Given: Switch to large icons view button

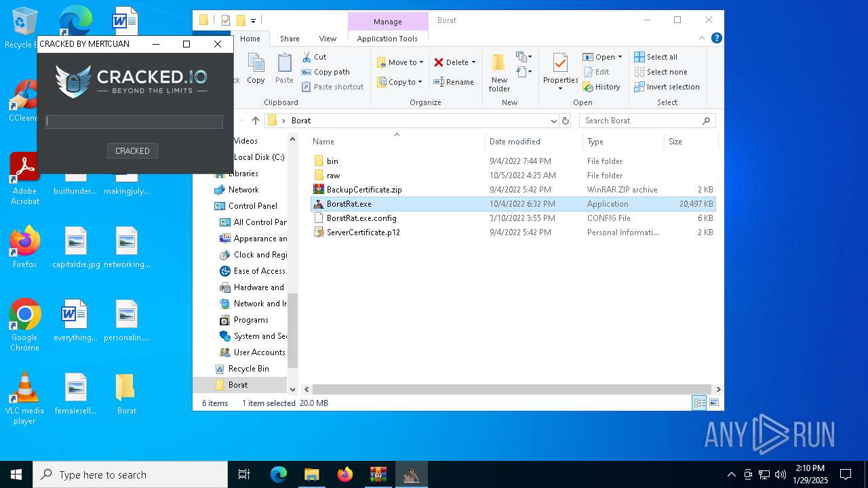Looking at the screenshot, I should coord(713,403).
